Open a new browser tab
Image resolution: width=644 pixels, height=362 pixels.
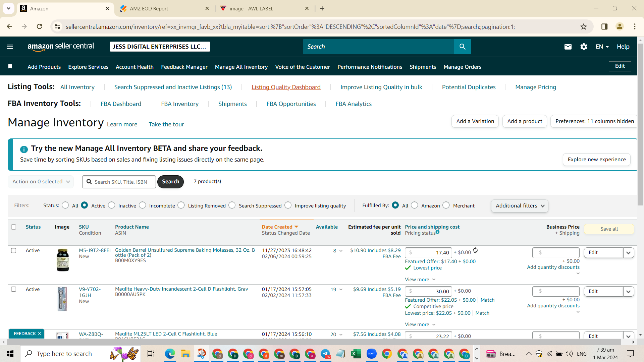(x=322, y=8)
